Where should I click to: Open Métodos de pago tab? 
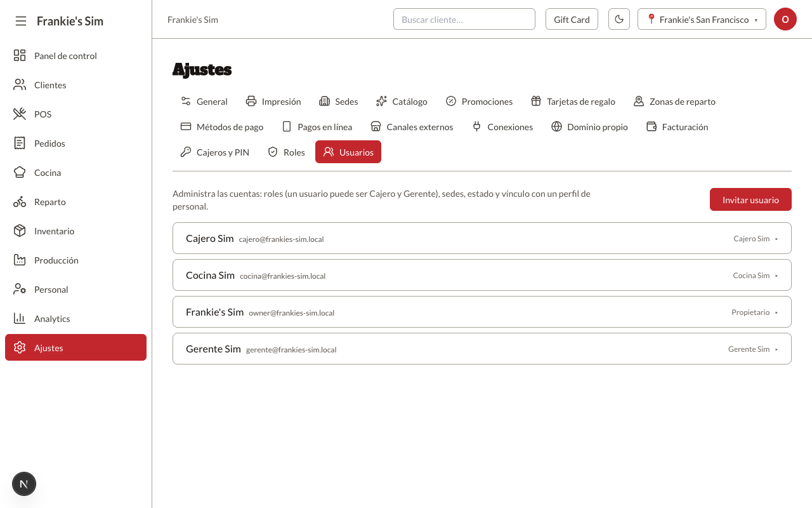(x=221, y=127)
